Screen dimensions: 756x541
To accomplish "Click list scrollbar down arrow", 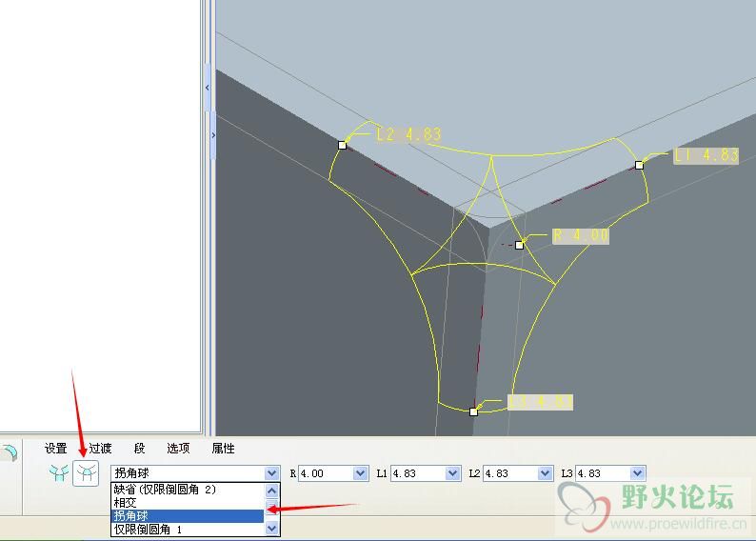I will click(x=272, y=529).
